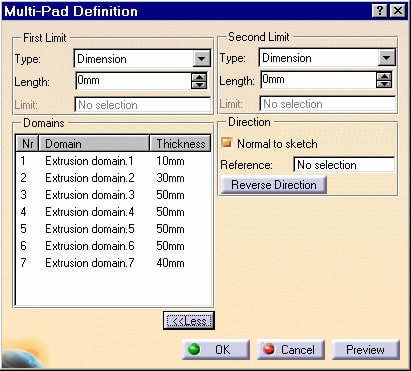Click the Reverse Direction button
411x371 pixels.
pyautogui.click(x=274, y=185)
